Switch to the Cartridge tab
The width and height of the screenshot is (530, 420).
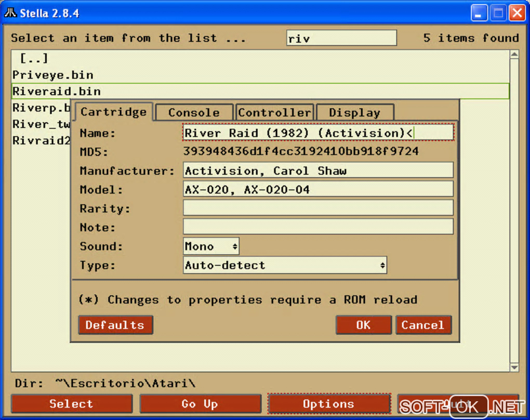[114, 112]
